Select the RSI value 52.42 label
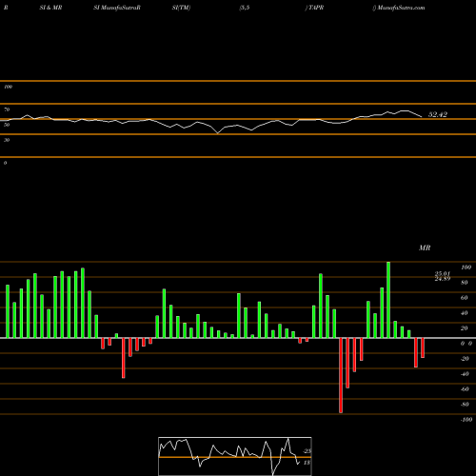 tap(438, 114)
